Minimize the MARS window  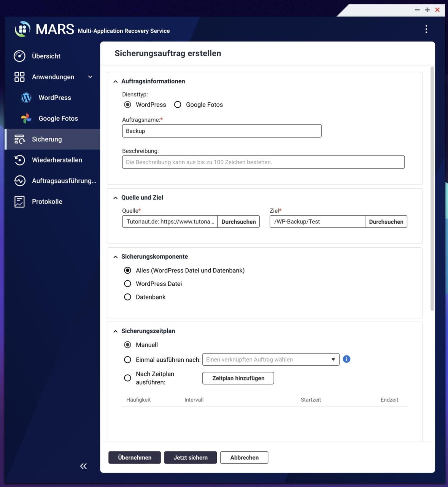417,10
